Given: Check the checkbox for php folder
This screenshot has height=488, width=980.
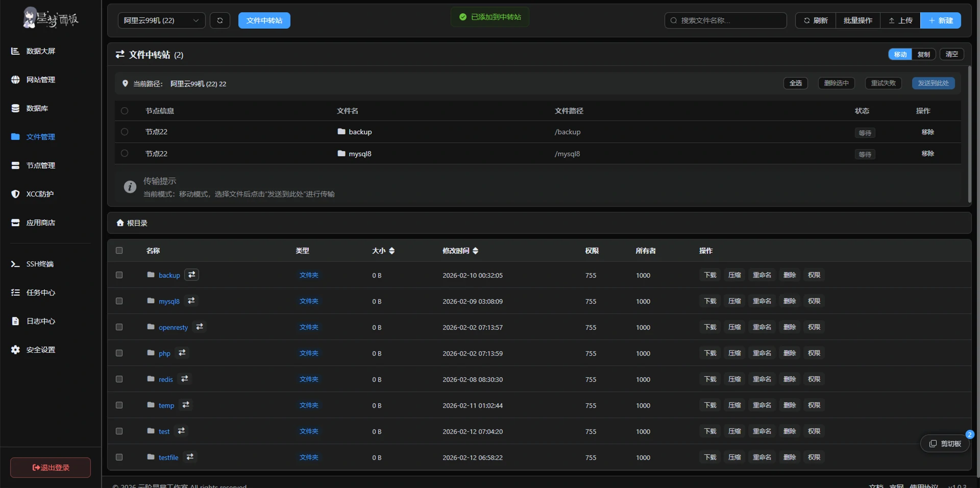Looking at the screenshot, I should coord(119,353).
